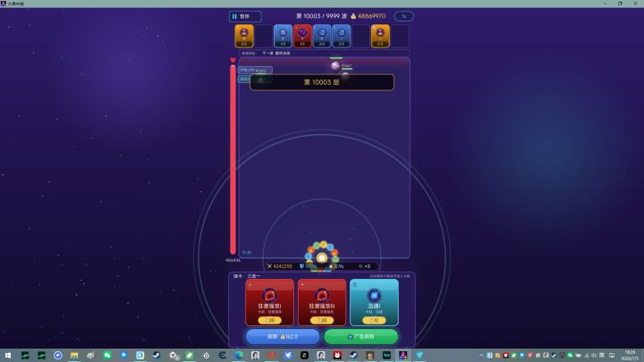Click the wave counter 第 10003 / 9999 波

click(x=322, y=16)
